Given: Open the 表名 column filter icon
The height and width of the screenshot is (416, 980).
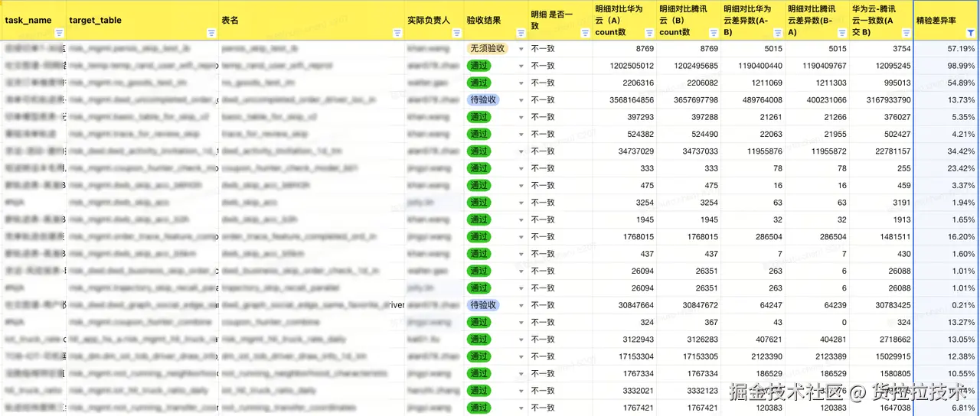Looking at the screenshot, I should pyautogui.click(x=397, y=33).
